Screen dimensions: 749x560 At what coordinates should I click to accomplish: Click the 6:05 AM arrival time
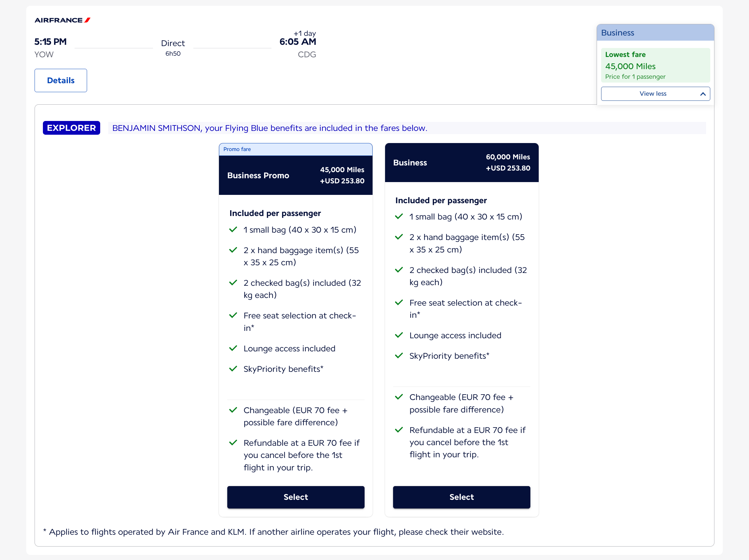point(298,42)
